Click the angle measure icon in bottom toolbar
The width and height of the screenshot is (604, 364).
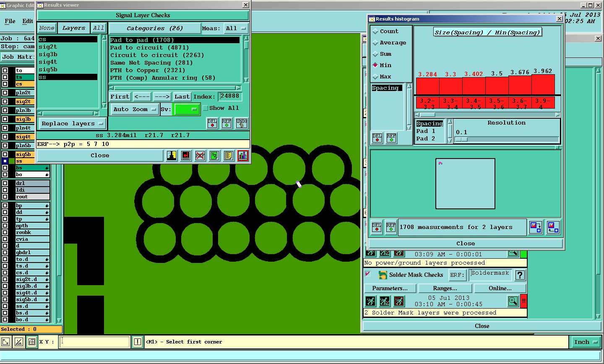(19, 342)
